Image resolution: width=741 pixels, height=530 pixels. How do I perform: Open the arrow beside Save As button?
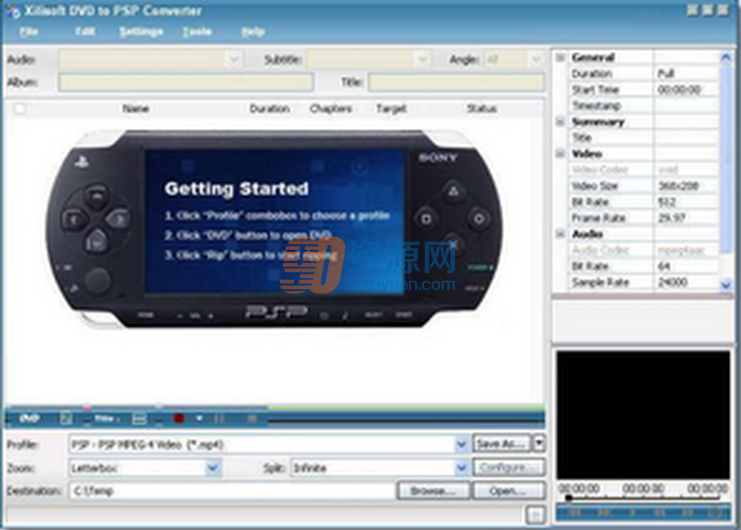(539, 444)
